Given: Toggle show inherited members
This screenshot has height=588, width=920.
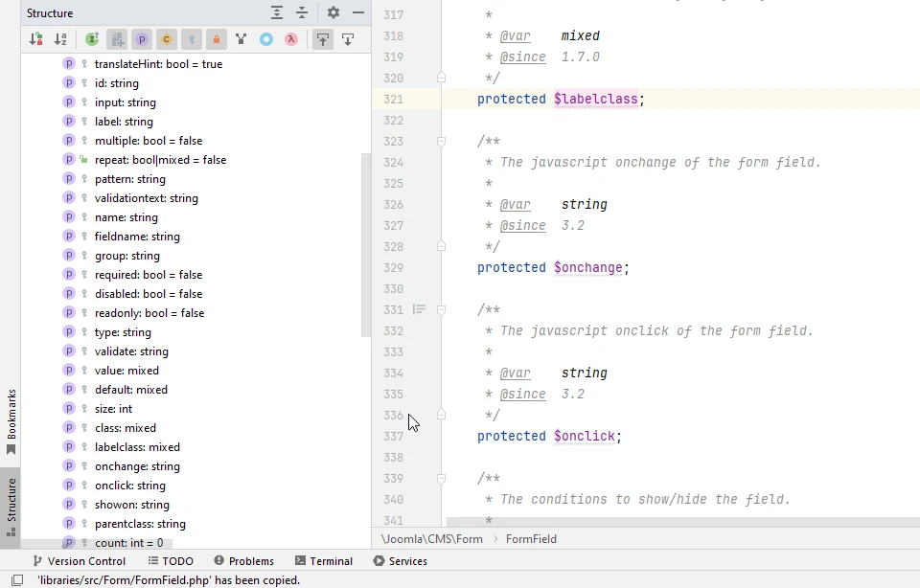Looking at the screenshot, I should point(92,39).
